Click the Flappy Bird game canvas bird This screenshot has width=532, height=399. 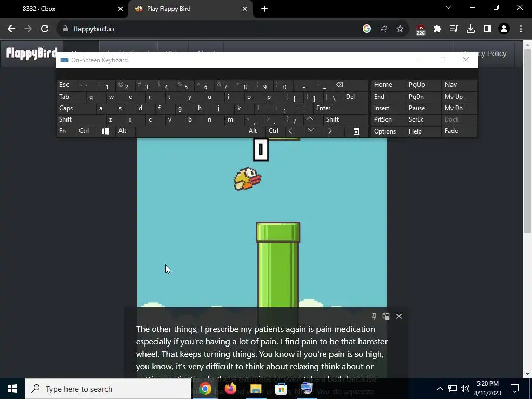[247, 179]
